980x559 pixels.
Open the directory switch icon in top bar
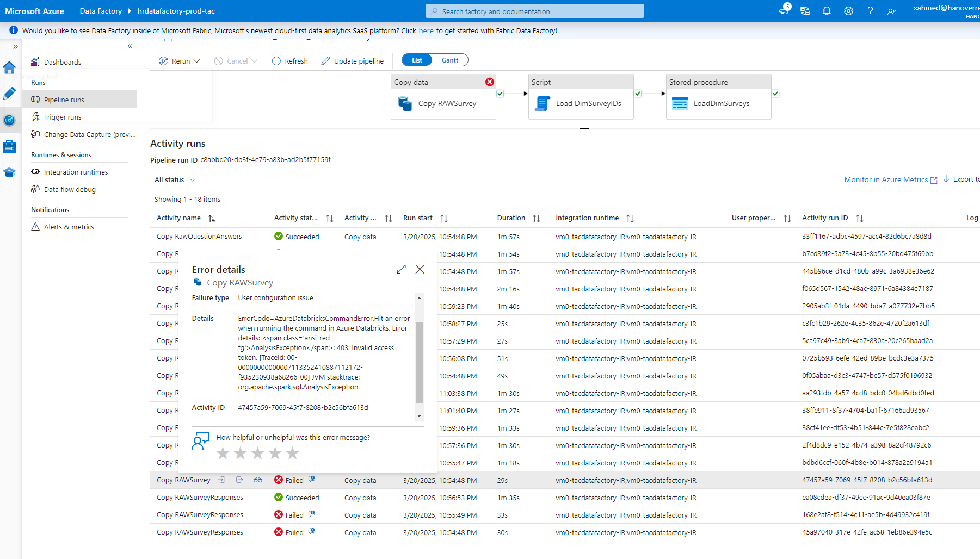pyautogui.click(x=805, y=11)
